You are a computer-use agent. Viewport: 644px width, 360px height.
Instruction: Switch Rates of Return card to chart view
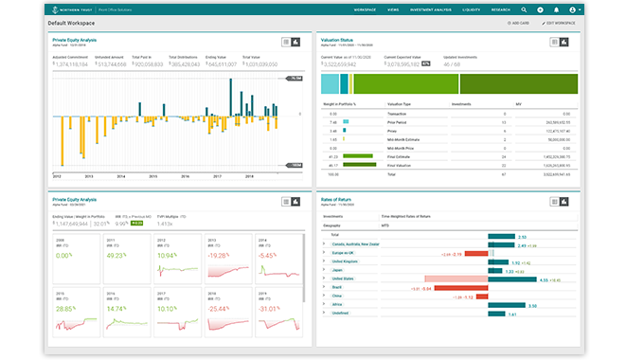click(x=563, y=202)
